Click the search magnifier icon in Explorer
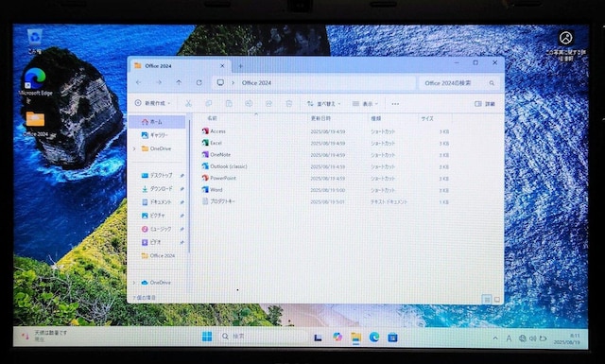The image size is (605, 364). pos(492,83)
